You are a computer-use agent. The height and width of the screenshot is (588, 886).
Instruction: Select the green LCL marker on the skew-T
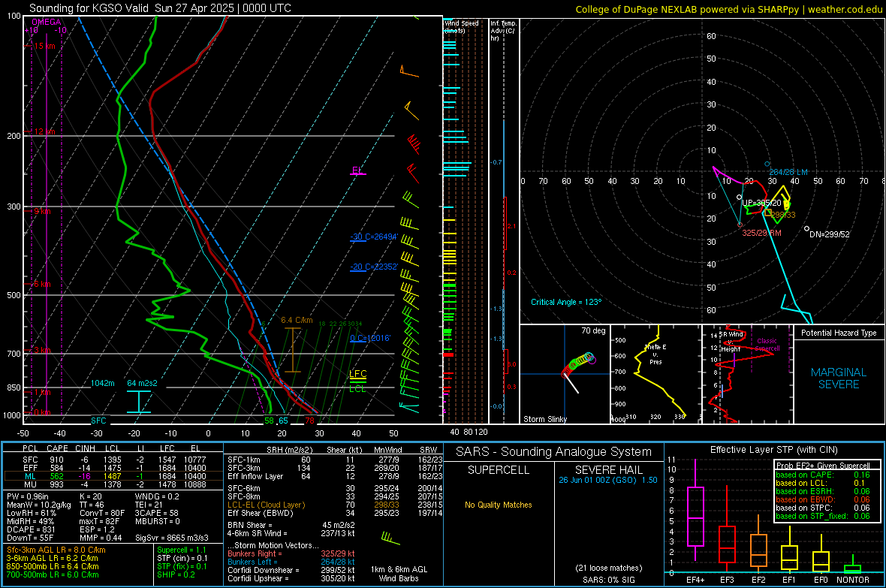pyautogui.click(x=357, y=387)
